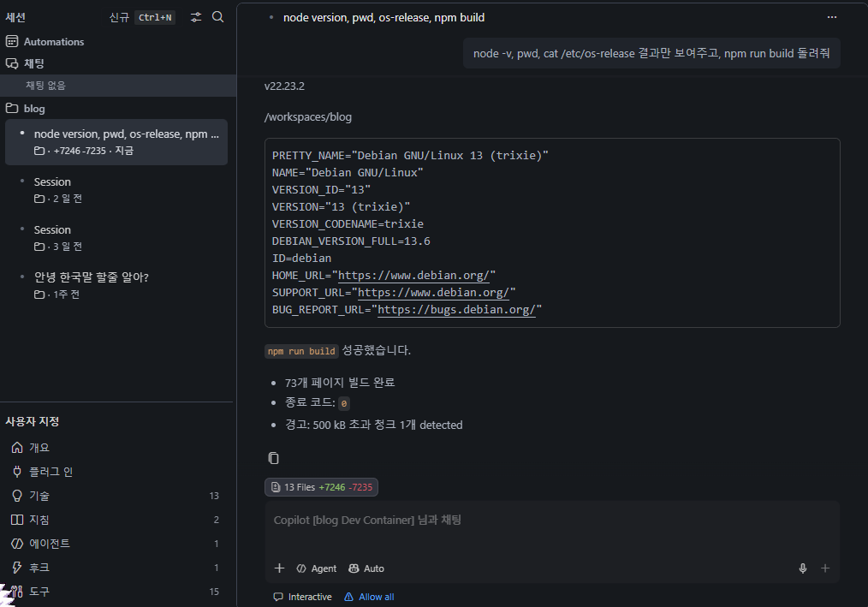Viewport: 868px width, 607px height.
Task: Open the Auto model picker
Action: click(366, 568)
